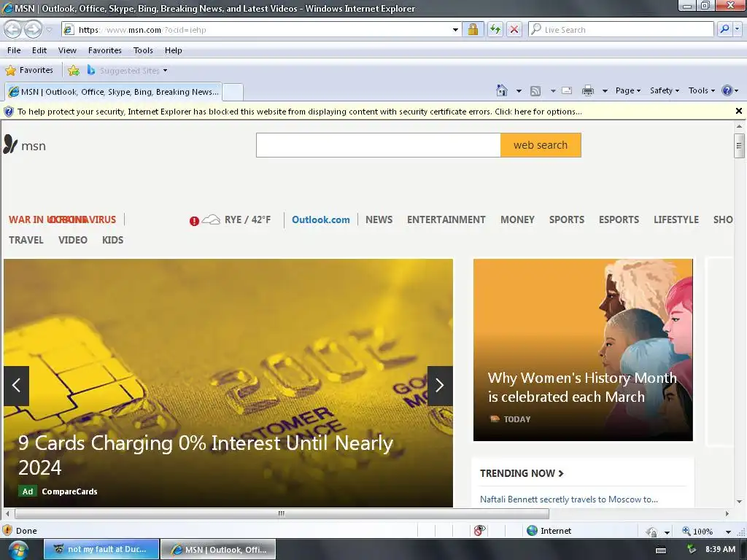
Task: Open the Tools command bar menu
Action: 701,90
